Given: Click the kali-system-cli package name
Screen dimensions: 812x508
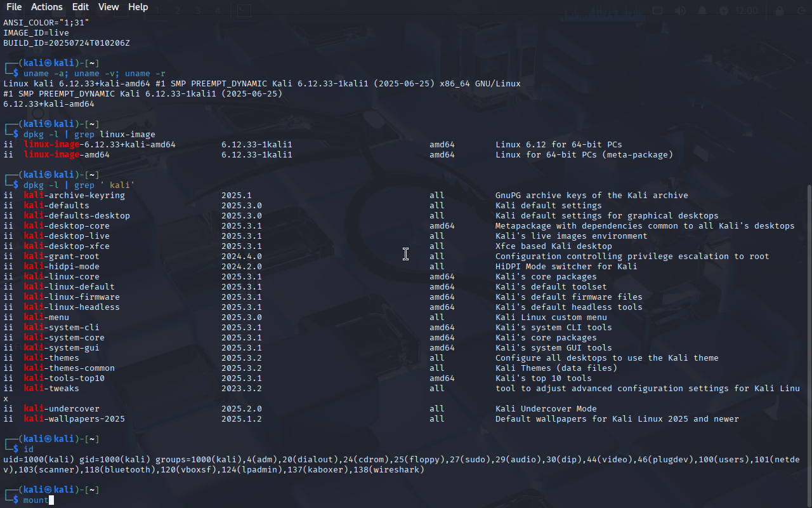Looking at the screenshot, I should pyautogui.click(x=62, y=328).
